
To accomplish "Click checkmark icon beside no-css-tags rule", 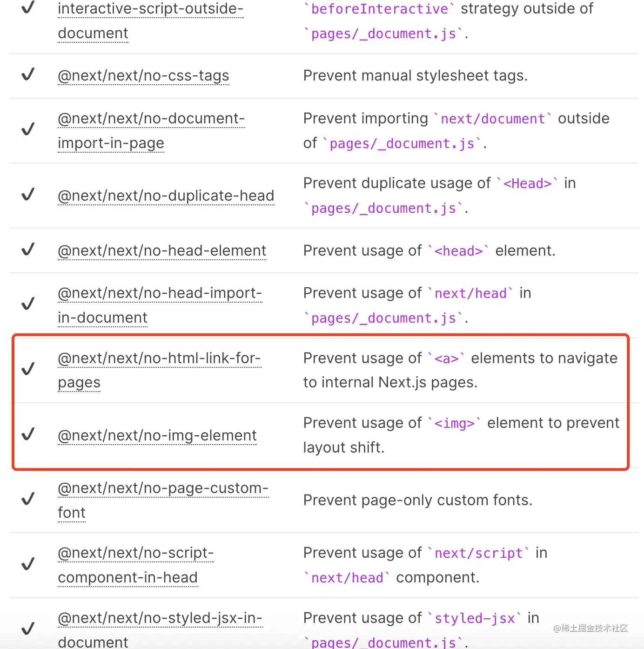I will (x=28, y=74).
